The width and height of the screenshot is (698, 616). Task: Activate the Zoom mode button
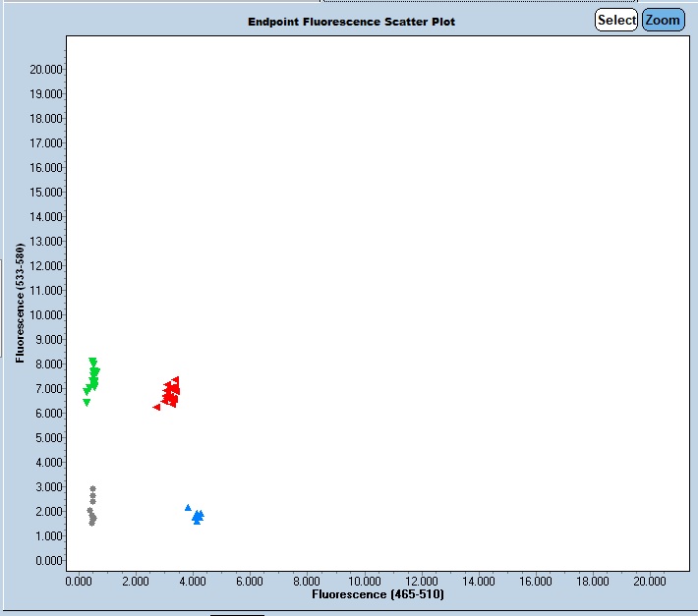(663, 21)
